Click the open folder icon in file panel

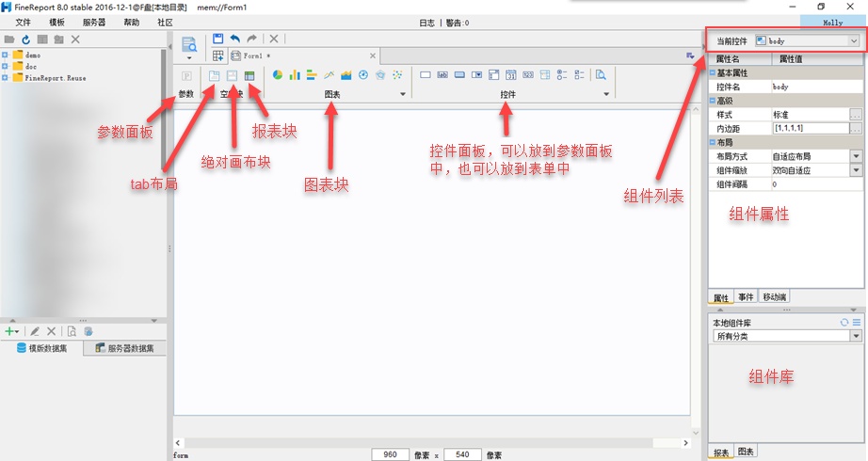(8, 40)
